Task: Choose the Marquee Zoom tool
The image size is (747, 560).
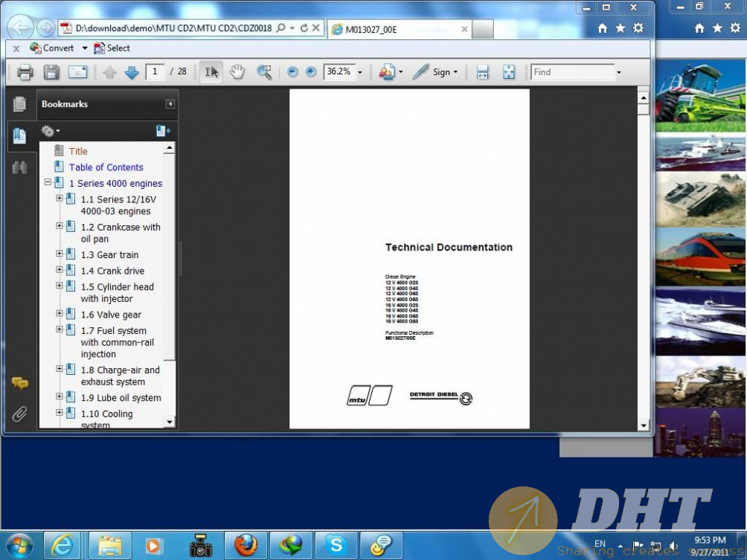Action: coord(264,72)
